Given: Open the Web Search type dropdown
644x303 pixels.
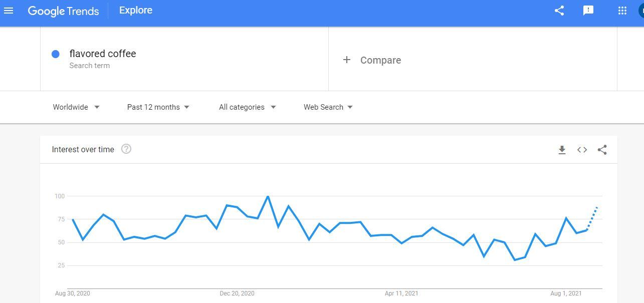Looking at the screenshot, I should 328,107.
